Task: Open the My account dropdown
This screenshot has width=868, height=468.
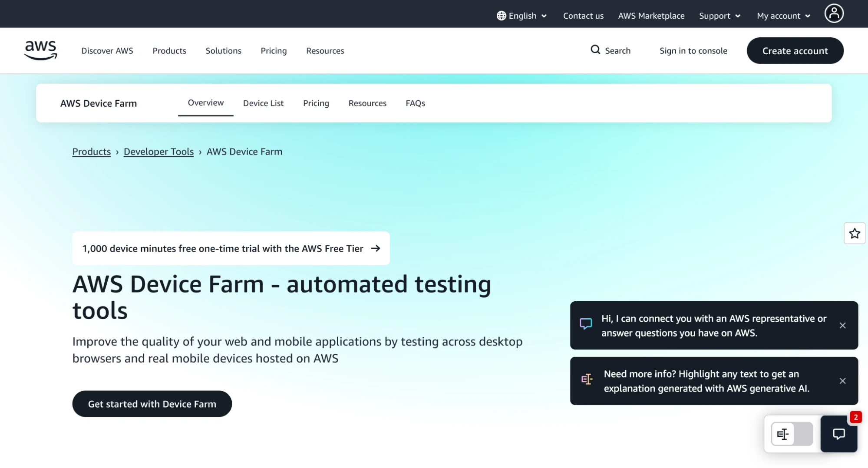Action: coord(783,16)
